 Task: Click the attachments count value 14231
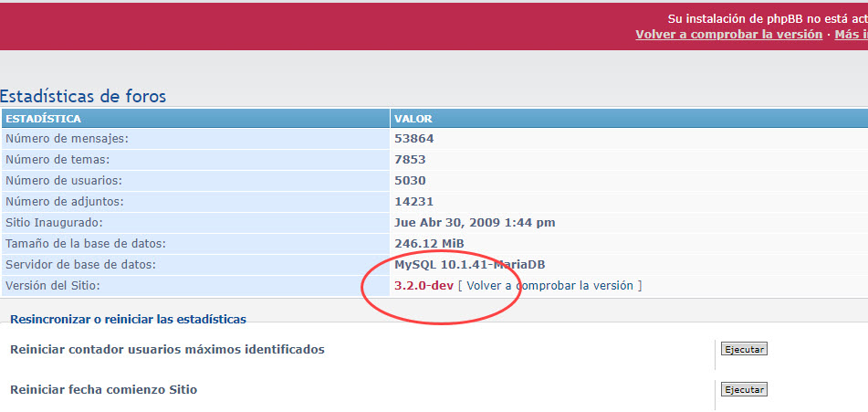point(413,202)
